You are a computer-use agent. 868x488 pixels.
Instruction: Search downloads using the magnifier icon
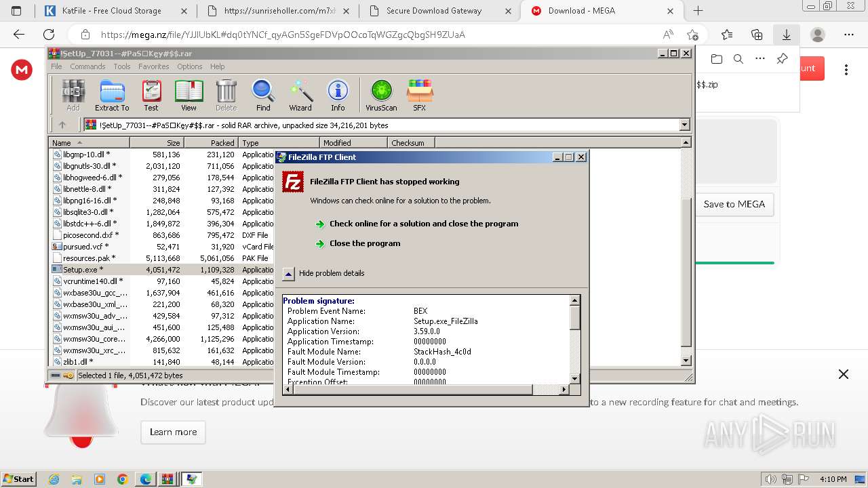738,59
